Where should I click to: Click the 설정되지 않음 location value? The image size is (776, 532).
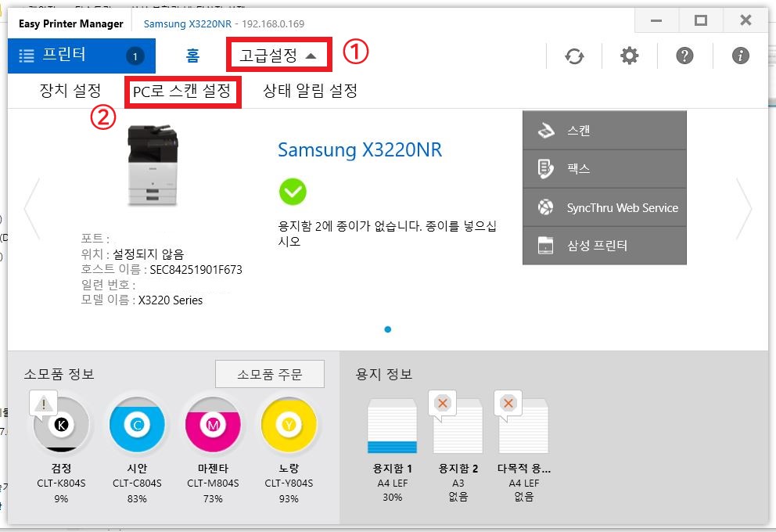tap(149, 254)
